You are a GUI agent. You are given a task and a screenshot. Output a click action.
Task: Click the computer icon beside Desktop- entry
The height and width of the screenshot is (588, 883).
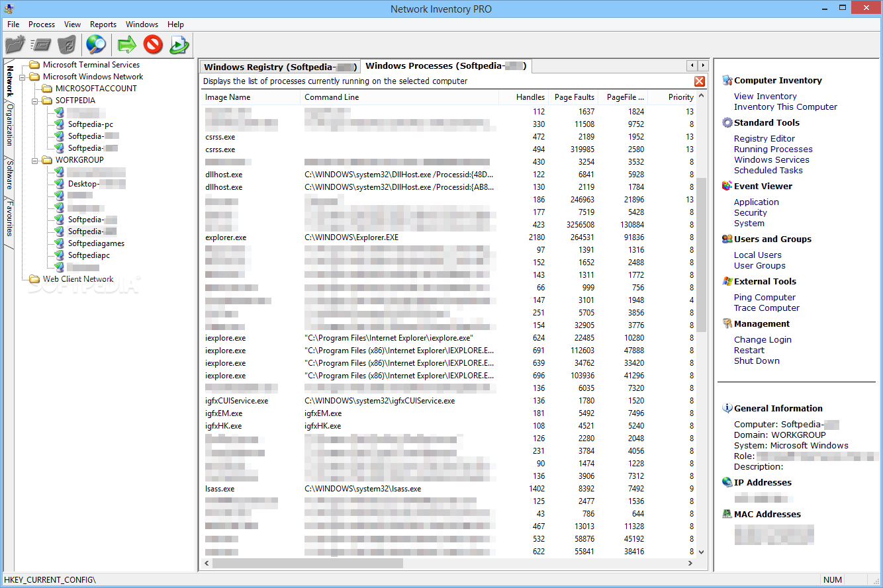pyautogui.click(x=60, y=184)
